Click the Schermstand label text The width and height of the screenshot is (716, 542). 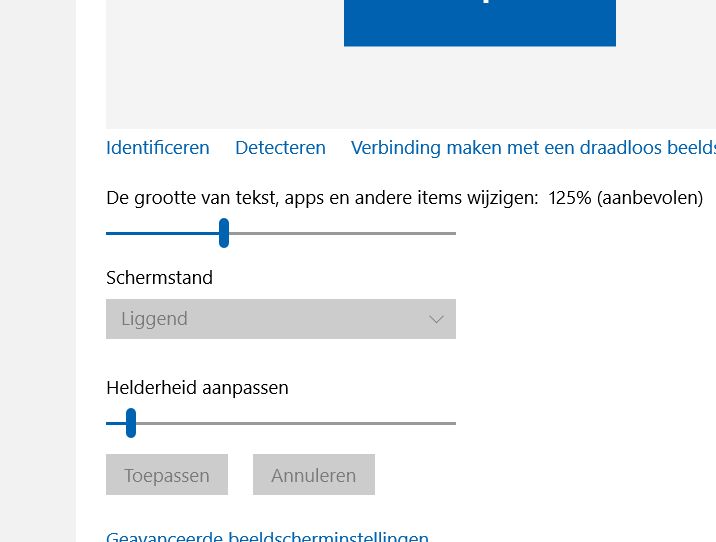coord(159,278)
